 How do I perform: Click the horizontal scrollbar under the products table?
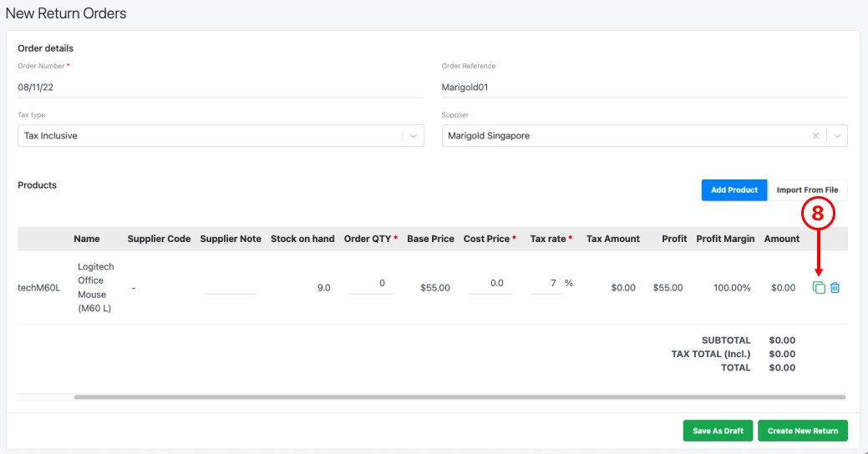(459, 397)
